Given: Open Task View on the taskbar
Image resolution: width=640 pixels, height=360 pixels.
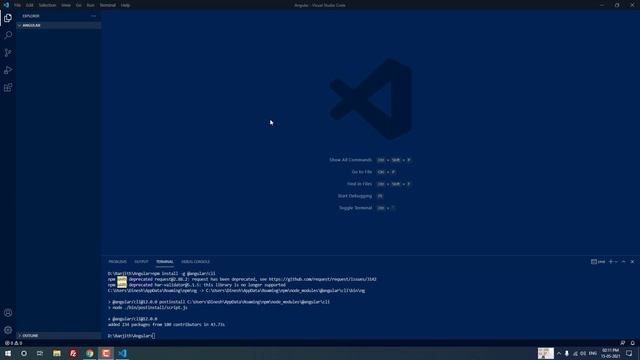Looking at the screenshot, I should [x=40, y=353].
